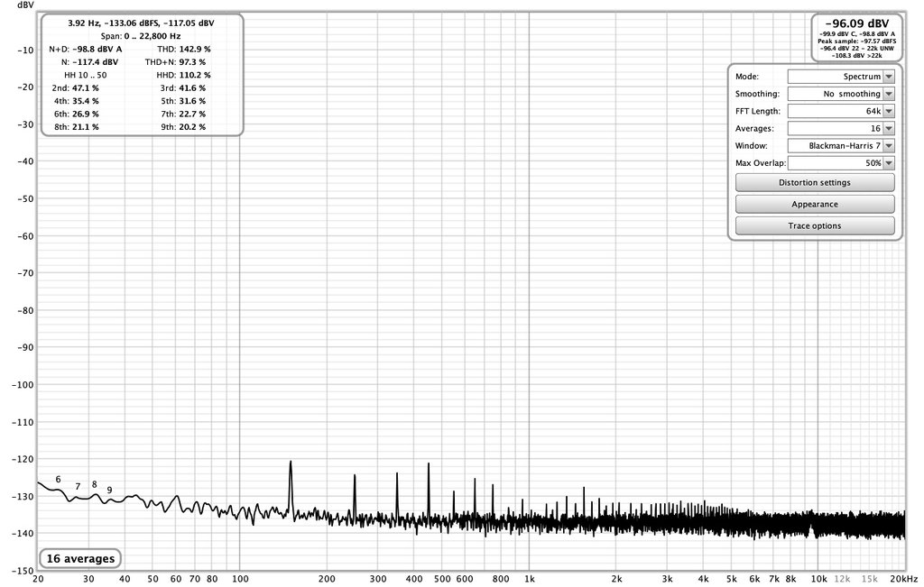Click the -150 level axis label
The height and width of the screenshot is (587, 924).
pyautogui.click(x=23, y=571)
